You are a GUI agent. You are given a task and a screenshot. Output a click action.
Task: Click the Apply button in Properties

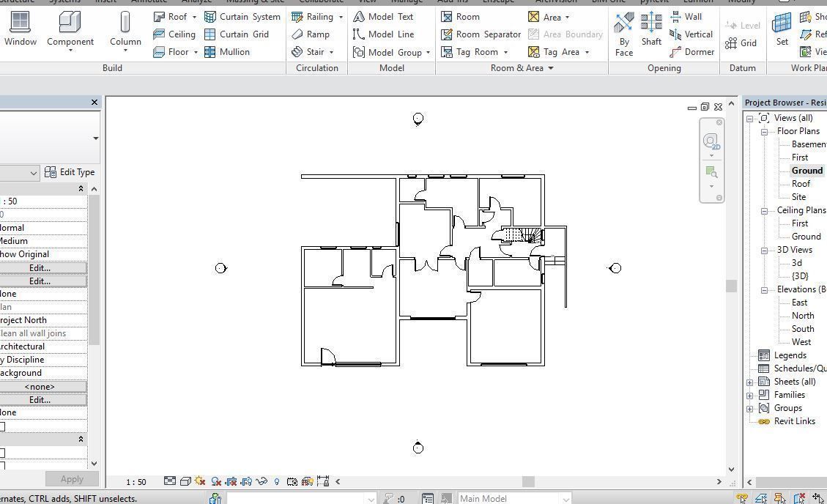click(72, 478)
